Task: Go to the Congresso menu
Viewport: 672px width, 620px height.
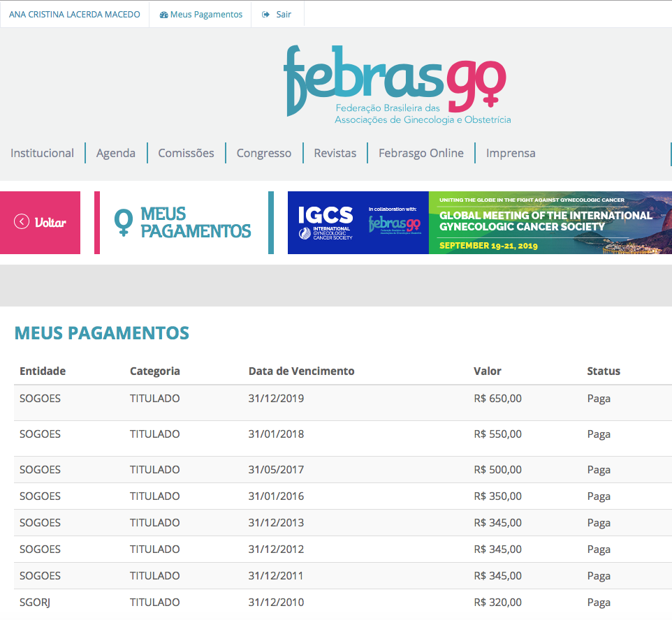Action: (264, 153)
